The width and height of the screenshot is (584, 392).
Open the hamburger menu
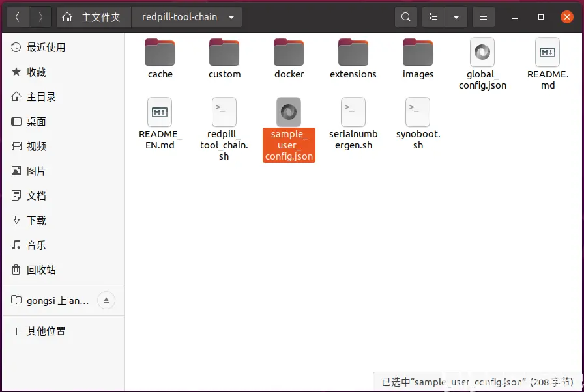483,17
